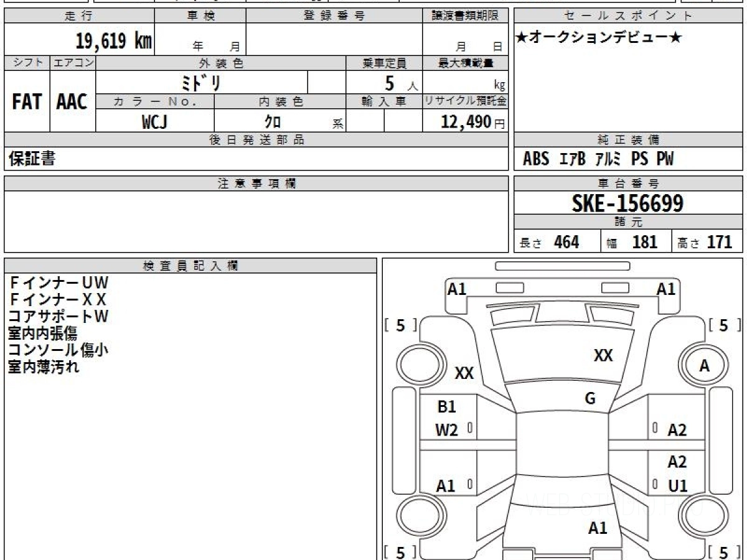
Task: Select the FAT shift type cell
Action: click(27, 102)
